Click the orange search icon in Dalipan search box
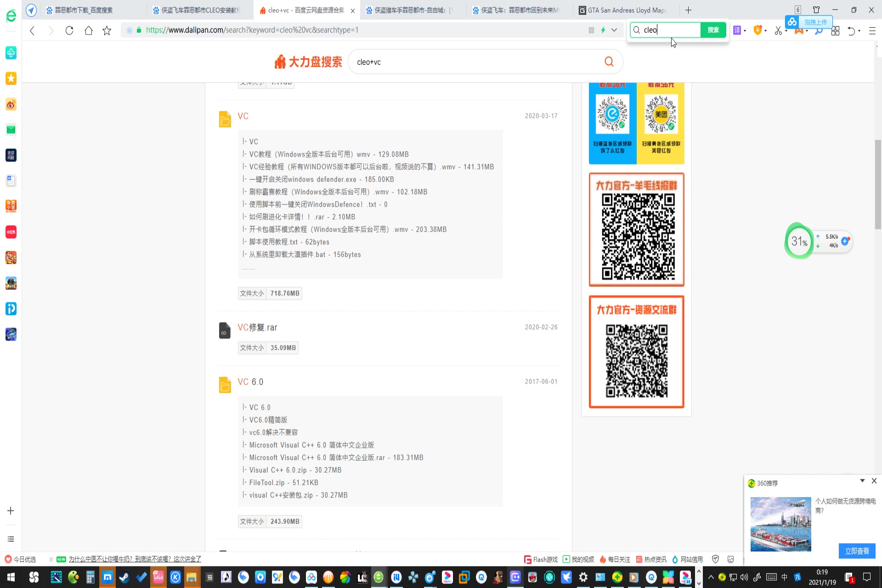The height and width of the screenshot is (588, 882). (609, 62)
